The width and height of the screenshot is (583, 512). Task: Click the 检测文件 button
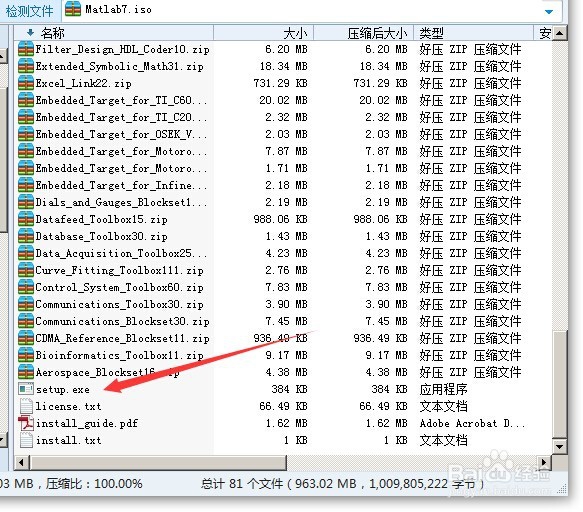pyautogui.click(x=29, y=11)
